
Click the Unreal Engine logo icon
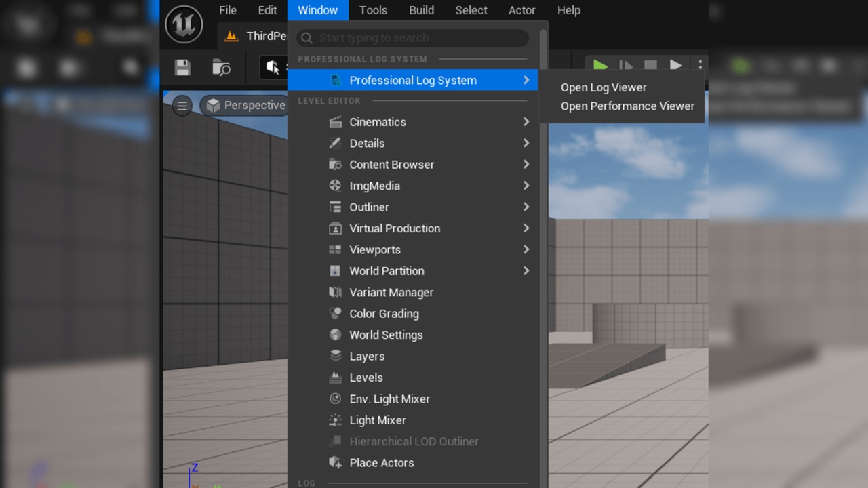(x=184, y=24)
